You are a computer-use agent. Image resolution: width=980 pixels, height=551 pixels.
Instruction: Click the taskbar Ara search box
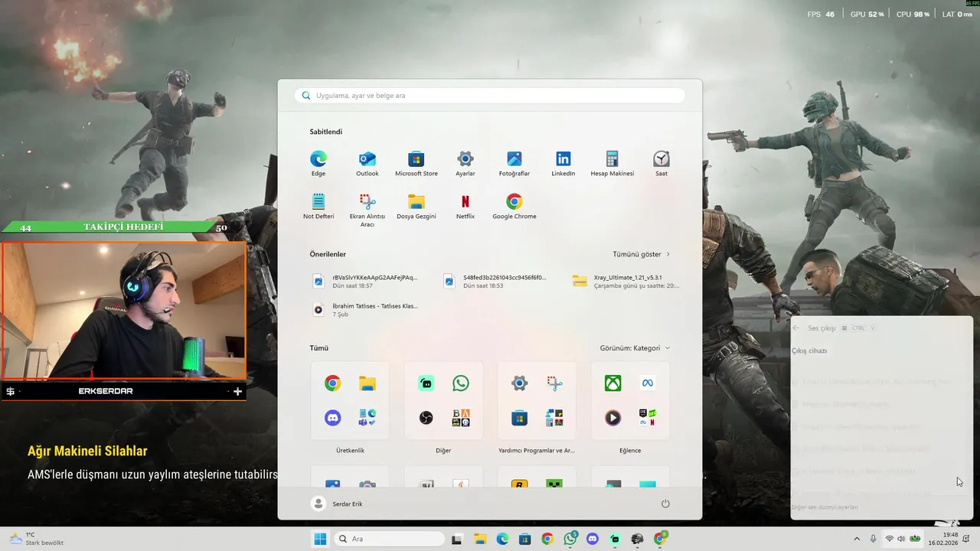coord(390,539)
